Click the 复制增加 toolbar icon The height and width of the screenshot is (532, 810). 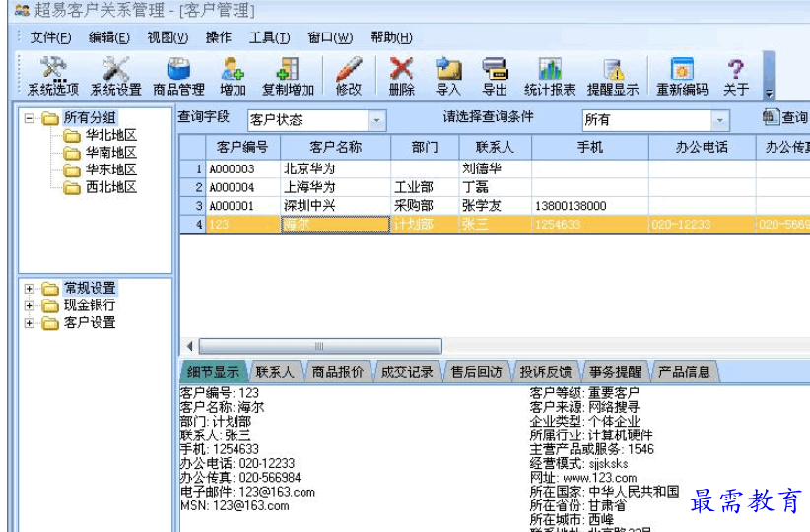point(288,76)
